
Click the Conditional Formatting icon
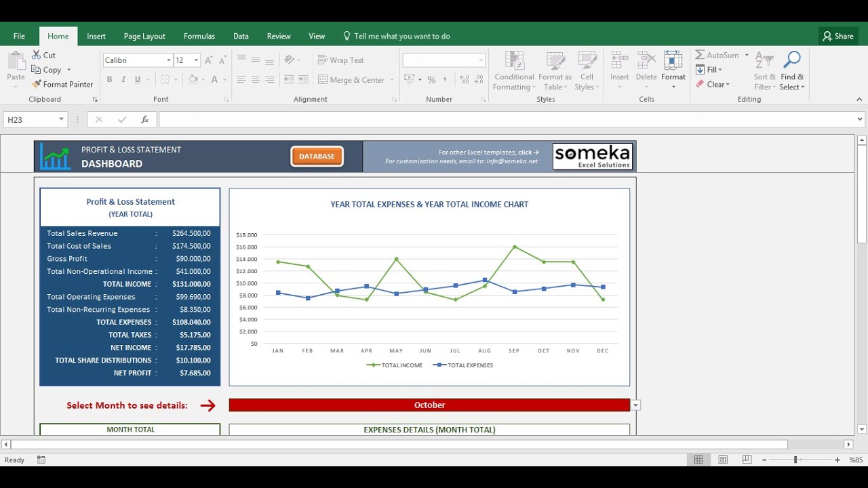click(514, 60)
